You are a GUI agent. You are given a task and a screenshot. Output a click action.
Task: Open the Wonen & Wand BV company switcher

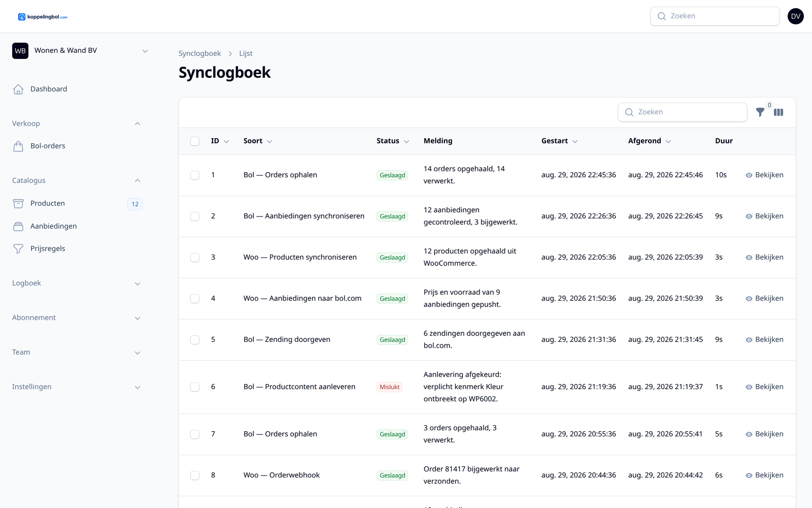coord(81,51)
